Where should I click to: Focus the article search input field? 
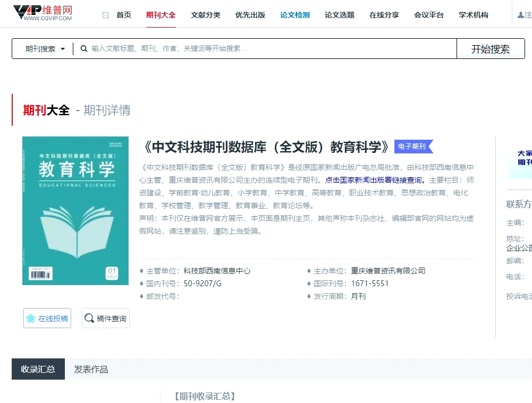(x=265, y=48)
